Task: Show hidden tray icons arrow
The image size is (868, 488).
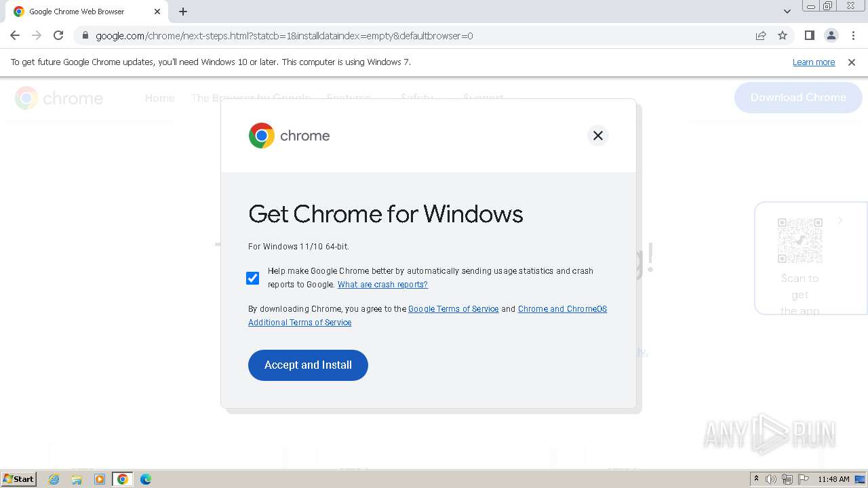Action: tap(756, 479)
